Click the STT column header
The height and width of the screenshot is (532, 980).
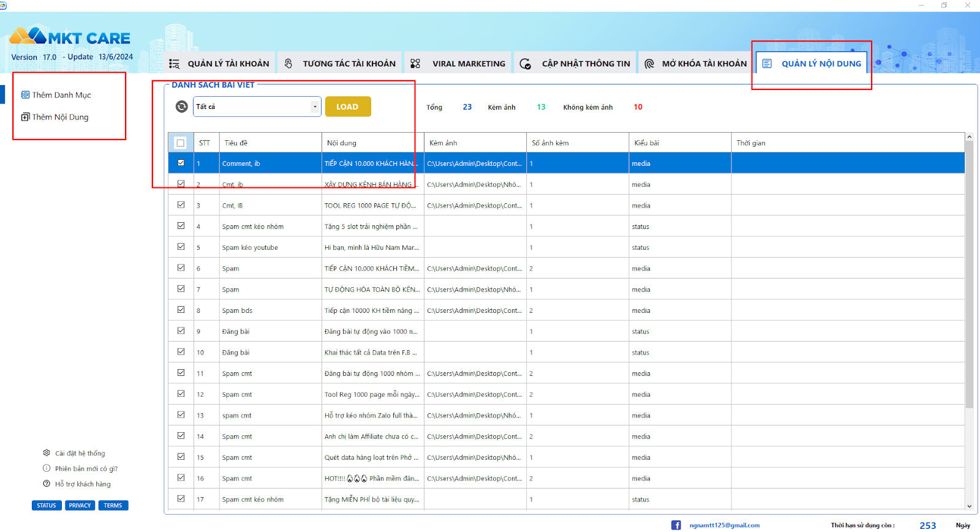[x=206, y=143]
